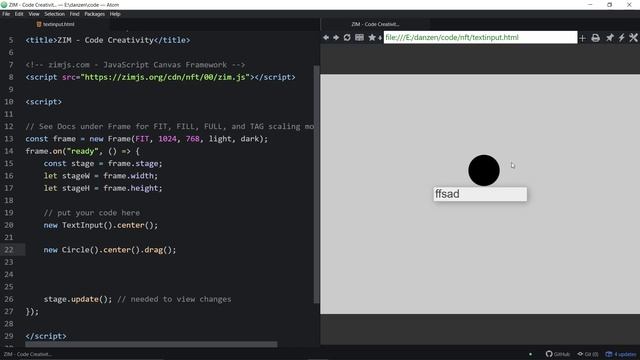Viewport: 640px width, 360px height.
Task: Open dev tools with the wrench icon
Action: [633, 38]
